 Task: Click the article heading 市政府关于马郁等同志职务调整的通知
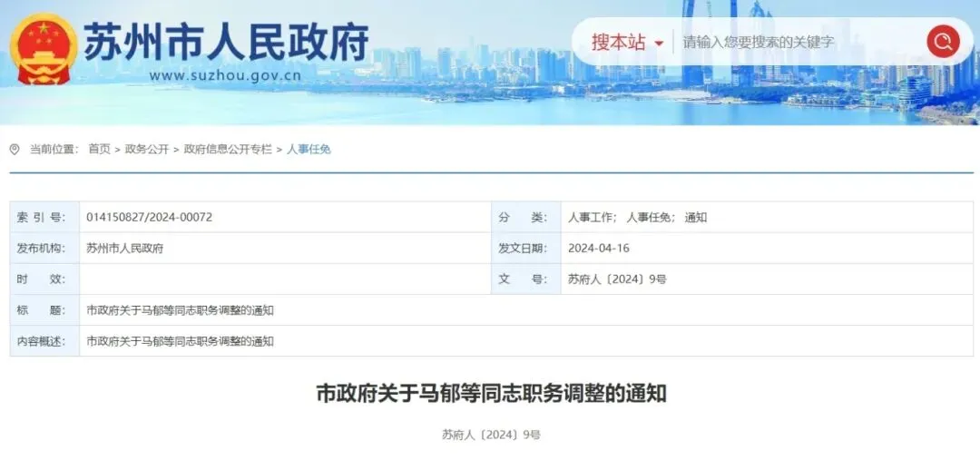[491, 394]
